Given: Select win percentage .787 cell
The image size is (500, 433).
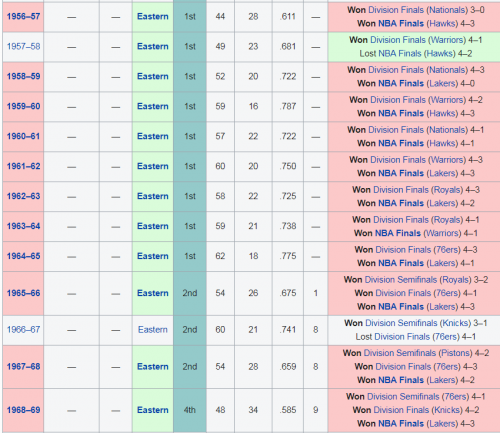Looking at the screenshot, I should (x=288, y=106).
